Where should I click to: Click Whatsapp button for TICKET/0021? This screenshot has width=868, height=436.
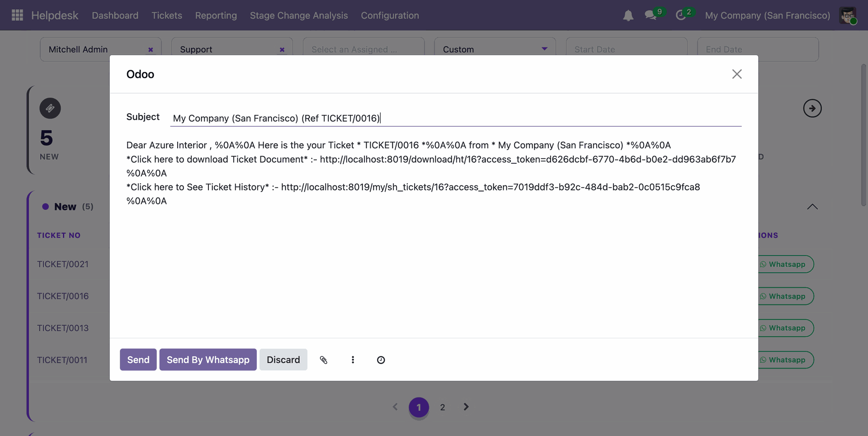pos(785,264)
